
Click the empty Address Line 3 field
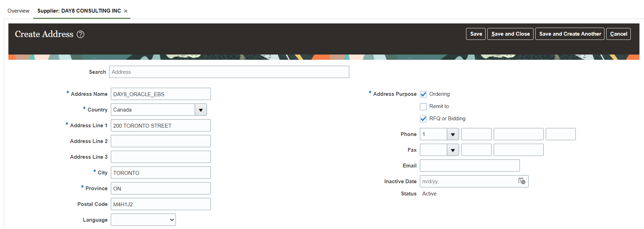(161, 157)
